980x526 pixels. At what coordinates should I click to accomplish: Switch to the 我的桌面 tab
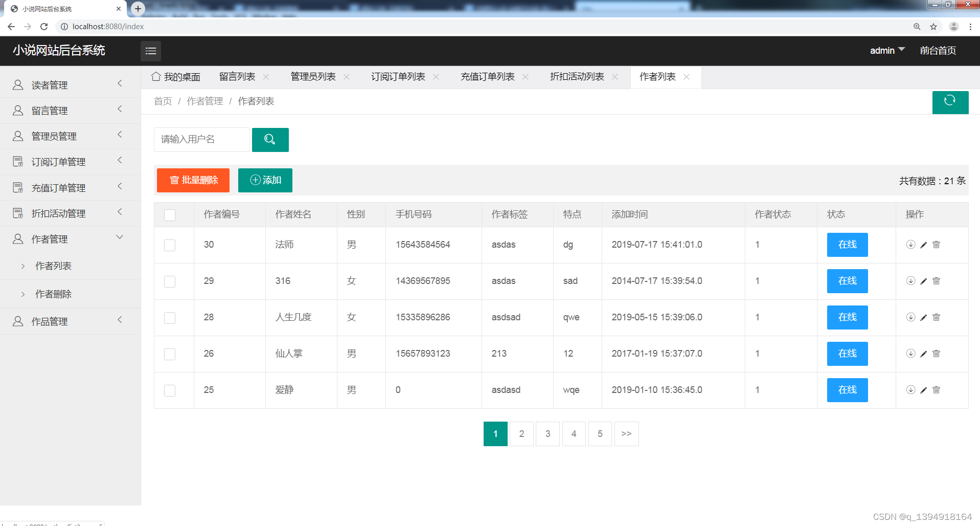click(176, 77)
